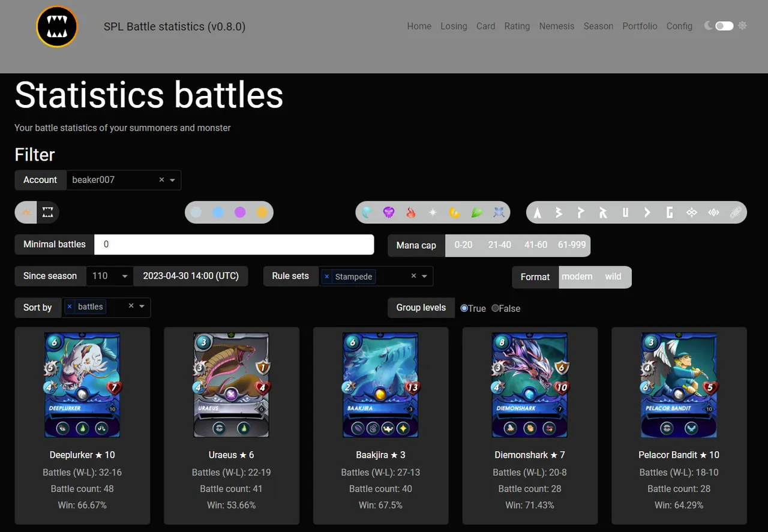Toggle mana cap 21-40 filter
Image resolution: width=768 pixels, height=532 pixels.
(499, 245)
